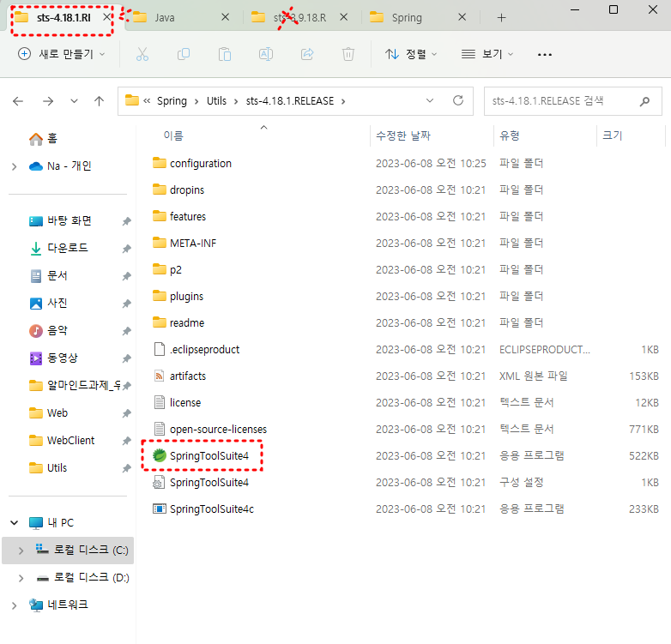This screenshot has height=644, width=671.
Task: Open Documents (문서) in sidebar
Action: (x=48, y=276)
